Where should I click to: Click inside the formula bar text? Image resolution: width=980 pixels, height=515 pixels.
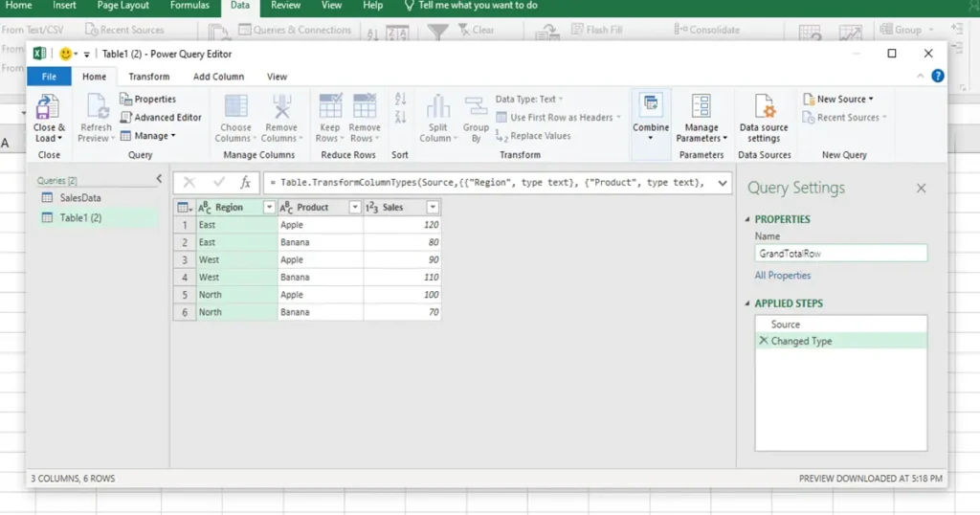pos(491,183)
